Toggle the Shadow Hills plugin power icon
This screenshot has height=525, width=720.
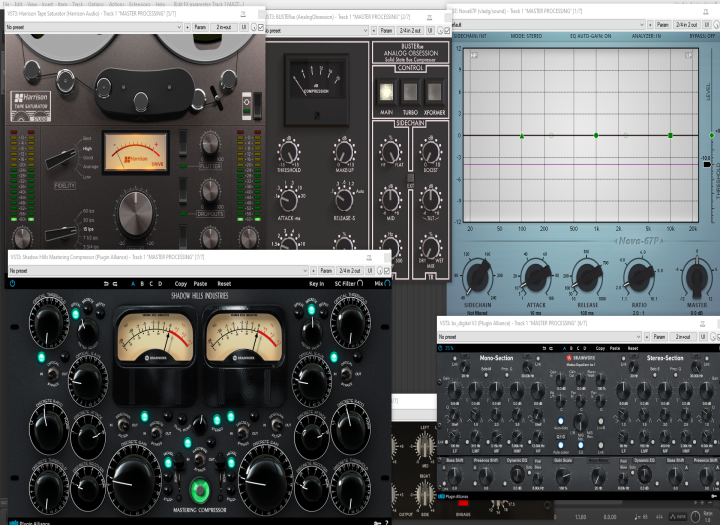click(x=12, y=283)
